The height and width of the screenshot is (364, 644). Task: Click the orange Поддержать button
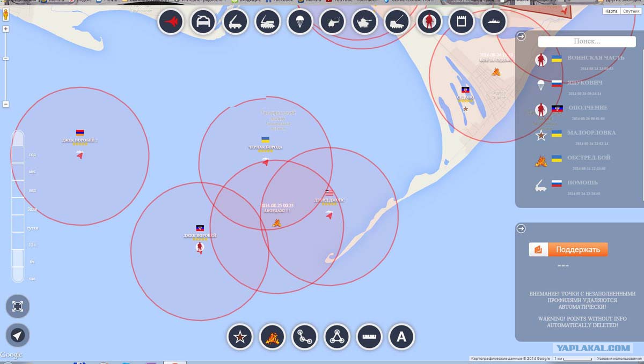pos(568,250)
